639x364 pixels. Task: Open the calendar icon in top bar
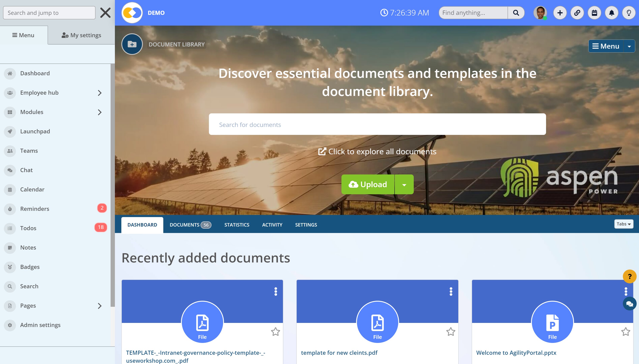pyautogui.click(x=594, y=13)
